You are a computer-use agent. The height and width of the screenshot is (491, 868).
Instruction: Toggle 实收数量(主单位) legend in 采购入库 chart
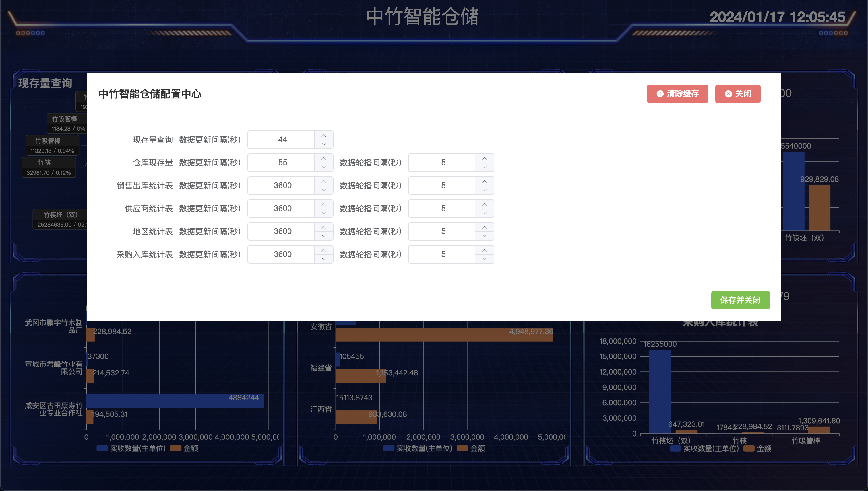tap(704, 449)
